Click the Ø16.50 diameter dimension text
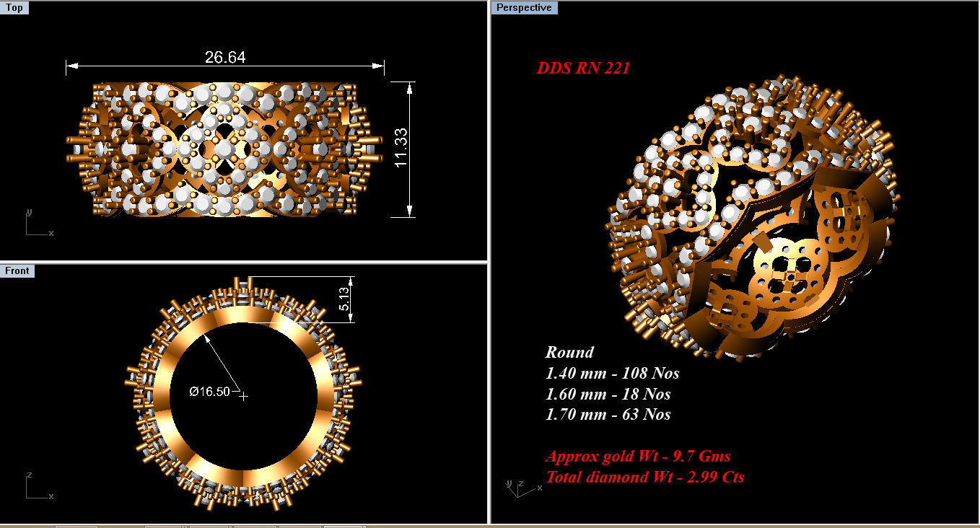Viewport: 980px width, 528px height. (x=209, y=391)
